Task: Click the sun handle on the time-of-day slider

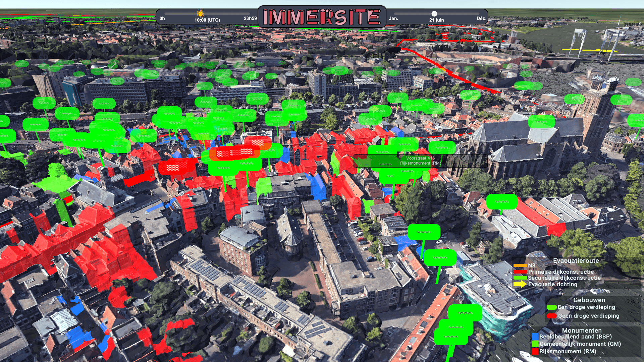Action: point(200,14)
